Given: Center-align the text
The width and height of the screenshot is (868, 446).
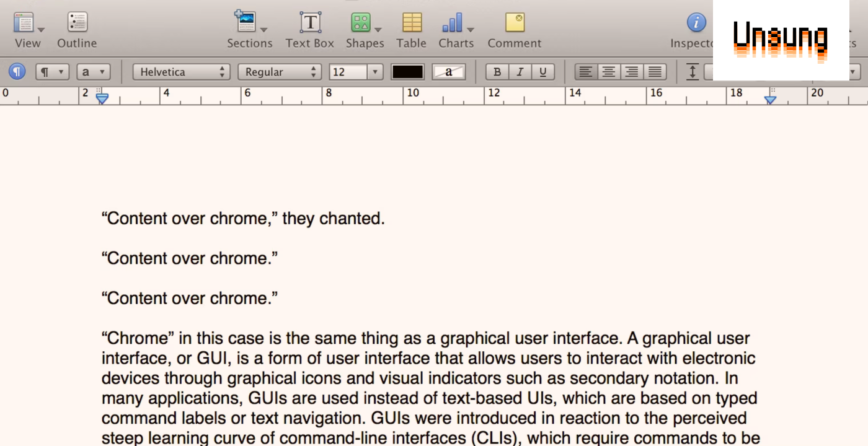Looking at the screenshot, I should 609,72.
